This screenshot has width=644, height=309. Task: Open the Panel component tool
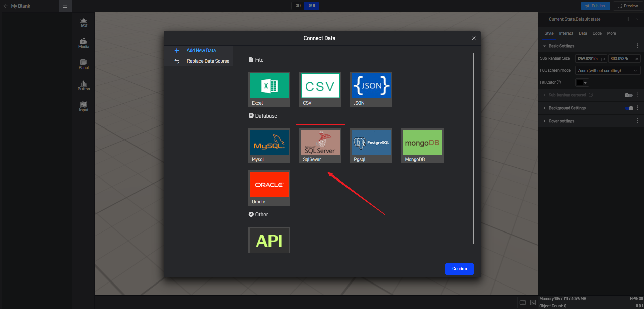84,65
